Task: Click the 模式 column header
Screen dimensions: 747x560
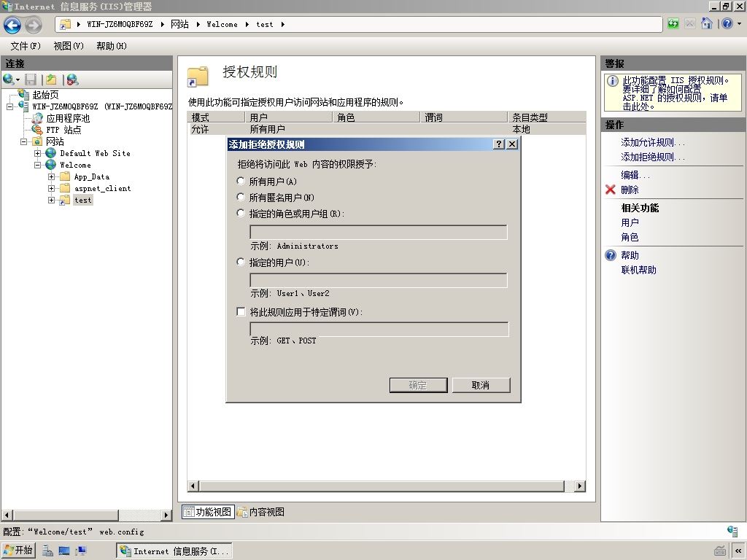Action: tap(216, 117)
